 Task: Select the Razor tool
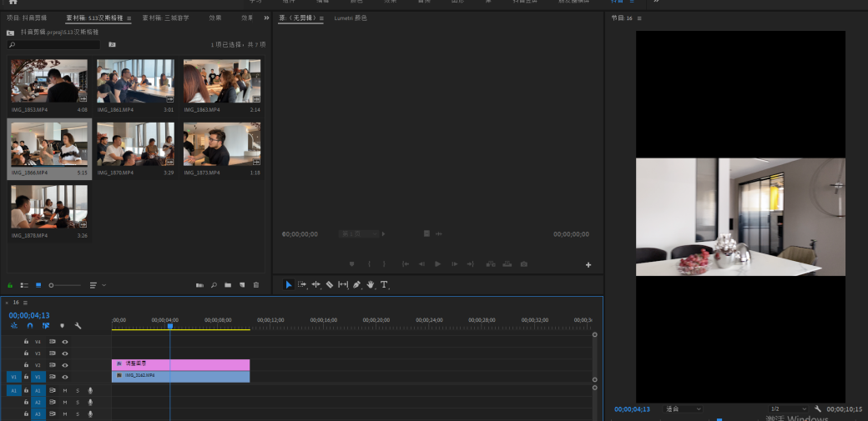coord(330,284)
